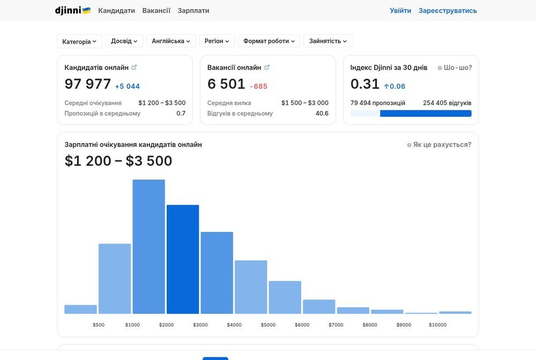The width and height of the screenshot is (536, 360).
Task: Expand the Досвід filter dropdown
Action: 124,41
